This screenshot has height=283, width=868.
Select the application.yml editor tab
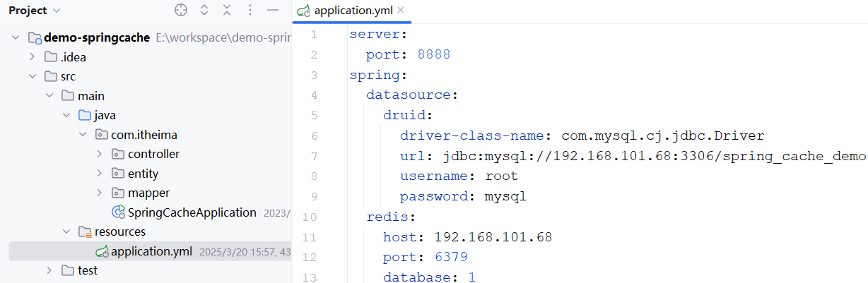coord(351,10)
